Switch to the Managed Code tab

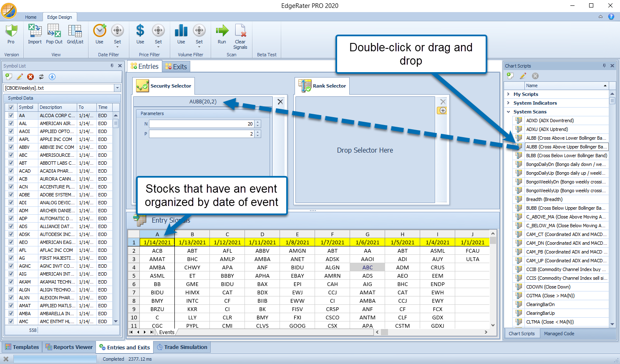point(559,334)
